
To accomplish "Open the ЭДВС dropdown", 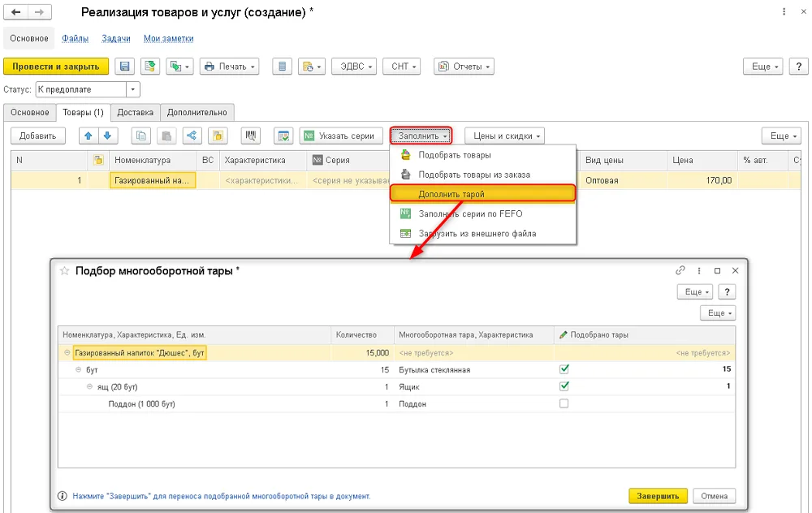I will pos(354,67).
